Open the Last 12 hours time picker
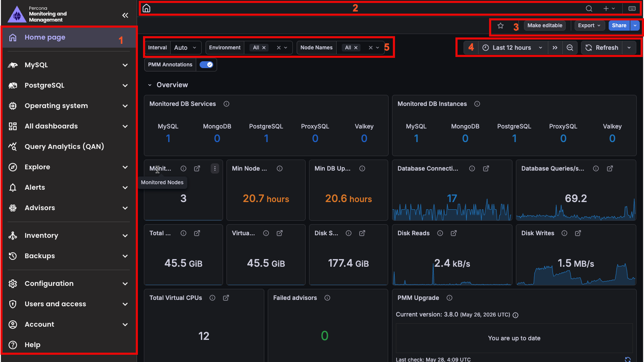 coord(512,48)
